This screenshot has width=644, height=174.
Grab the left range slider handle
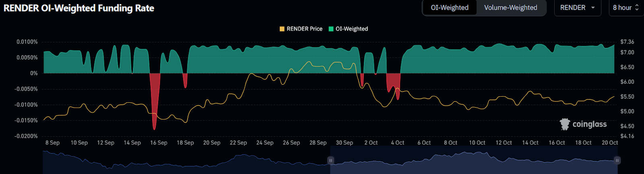[330, 160]
